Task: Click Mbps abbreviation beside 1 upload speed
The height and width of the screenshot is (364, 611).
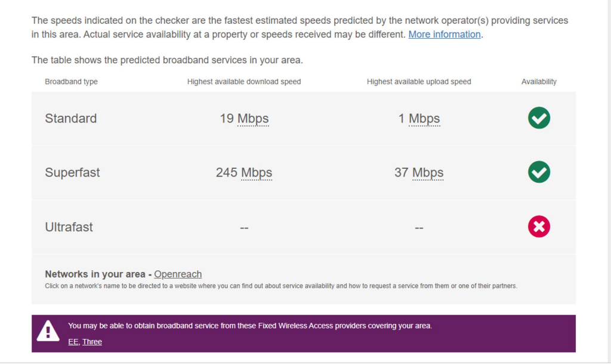Action: coord(424,119)
